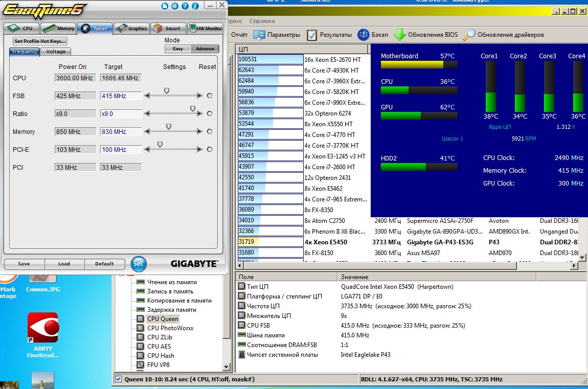This screenshot has height=389, width=588.
Task: Click the Default settings button
Action: 104,264
